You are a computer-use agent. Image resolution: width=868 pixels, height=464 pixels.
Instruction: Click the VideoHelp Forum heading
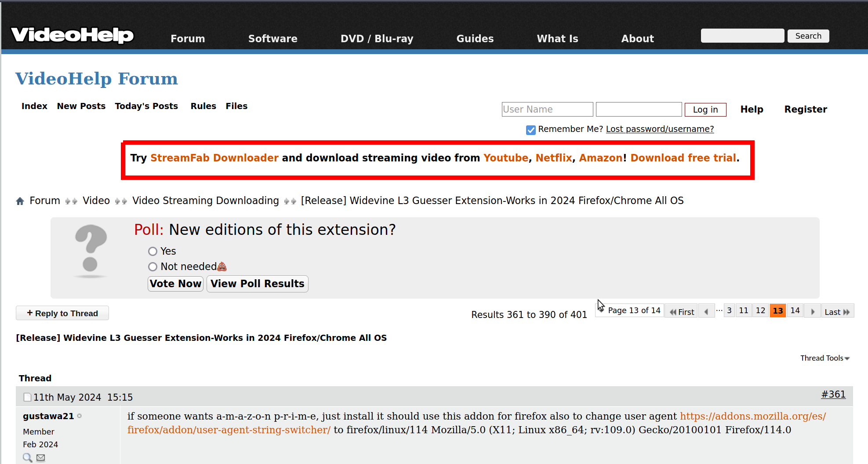97,79
